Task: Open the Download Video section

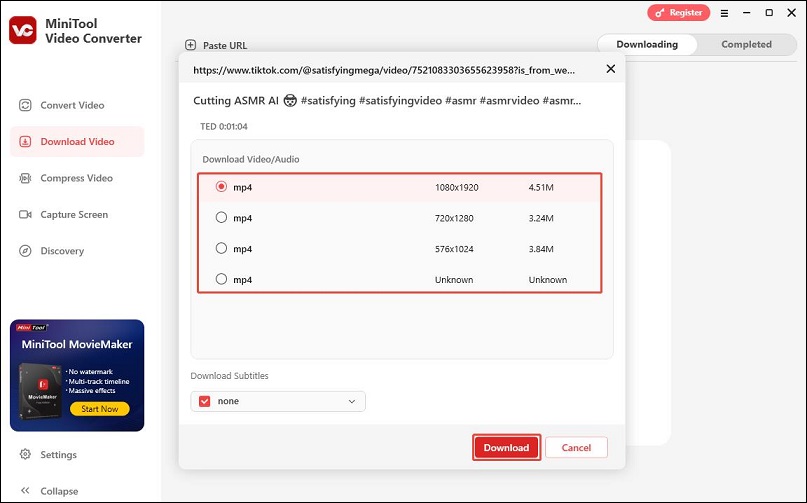Action: [77, 142]
